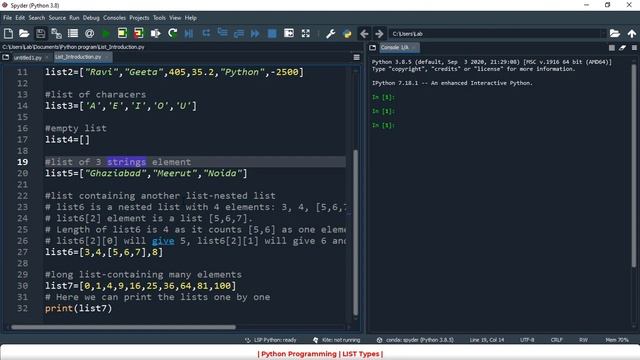Viewport: 640px width, 360px height.
Task: Open the Run menu
Action: point(74,18)
